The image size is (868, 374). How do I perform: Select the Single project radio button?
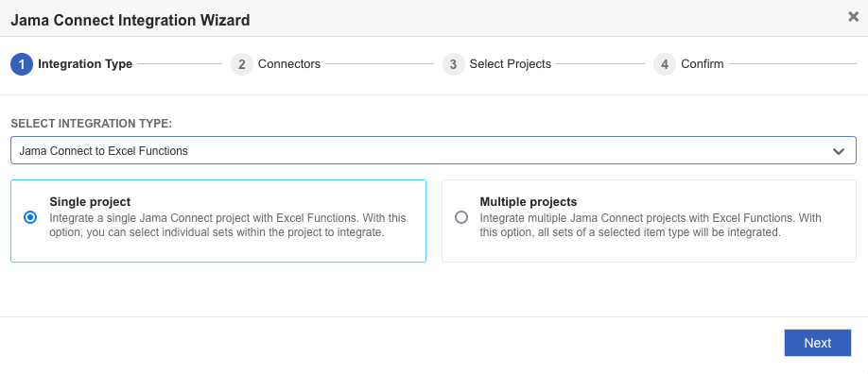point(30,217)
